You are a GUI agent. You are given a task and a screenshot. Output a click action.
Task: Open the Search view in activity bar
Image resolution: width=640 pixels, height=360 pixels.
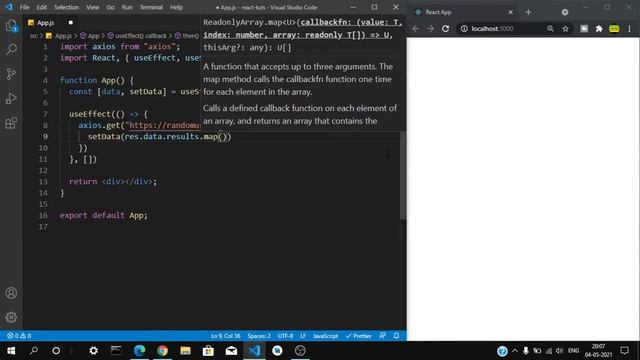[11, 49]
